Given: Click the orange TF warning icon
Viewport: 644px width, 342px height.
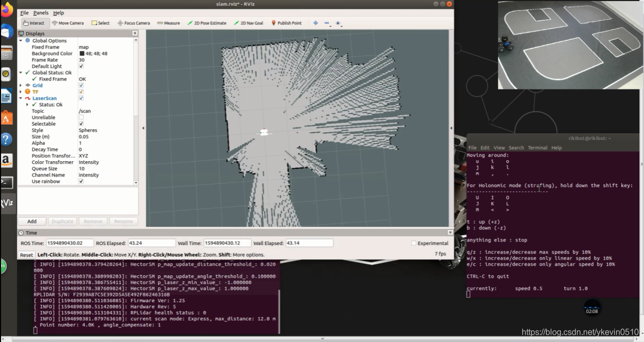Looking at the screenshot, I should pyautogui.click(x=27, y=91).
